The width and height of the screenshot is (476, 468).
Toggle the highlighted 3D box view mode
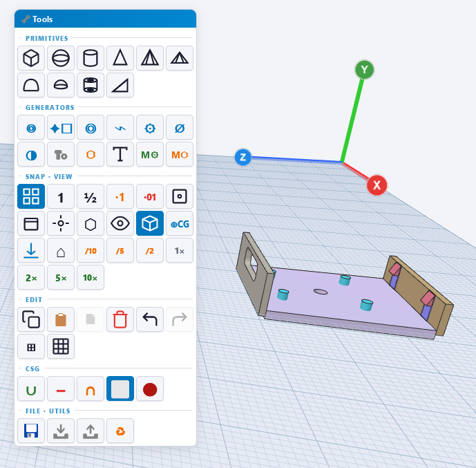click(x=150, y=223)
